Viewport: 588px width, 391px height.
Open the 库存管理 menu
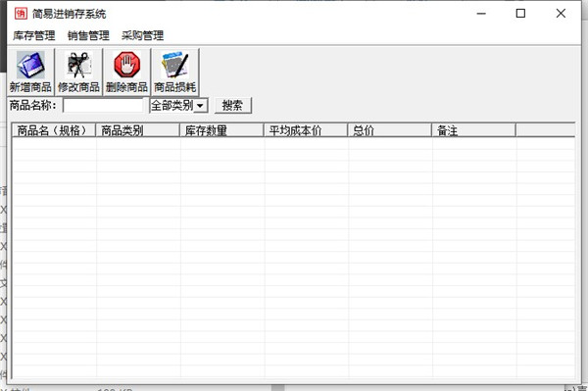[x=33, y=35]
